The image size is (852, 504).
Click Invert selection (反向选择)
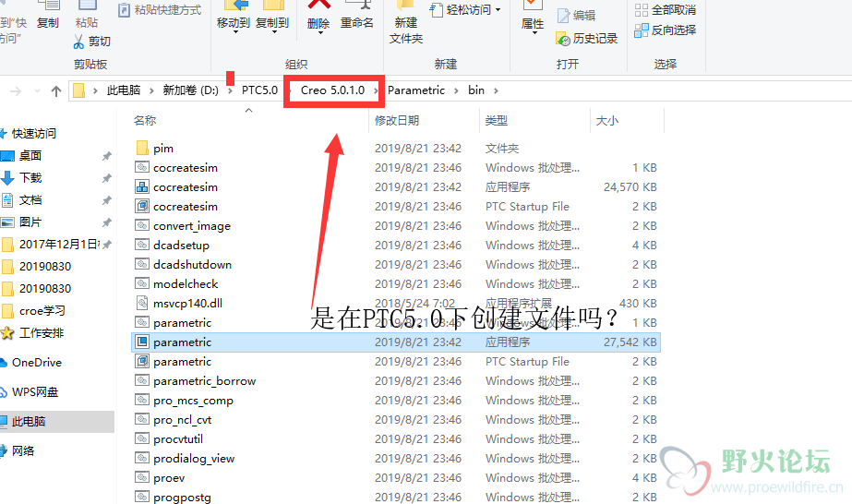pos(666,30)
